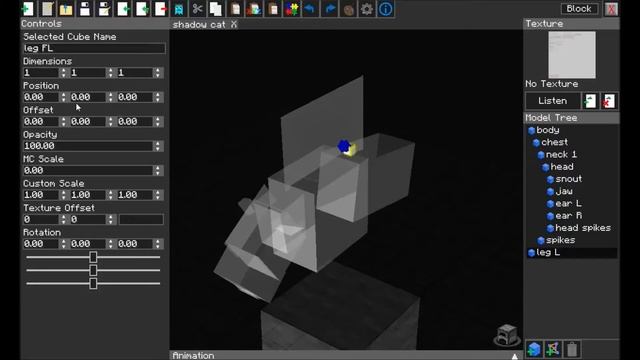Viewport: 640px width, 360px height.
Task: Click the stepper of second Dimensions field
Action: (110, 73)
